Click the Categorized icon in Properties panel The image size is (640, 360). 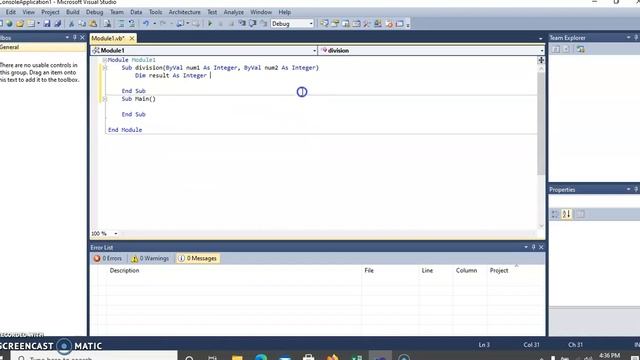point(555,214)
